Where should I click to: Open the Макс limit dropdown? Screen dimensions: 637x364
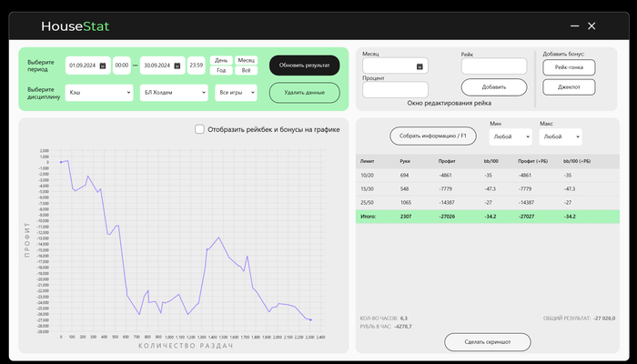coord(561,136)
